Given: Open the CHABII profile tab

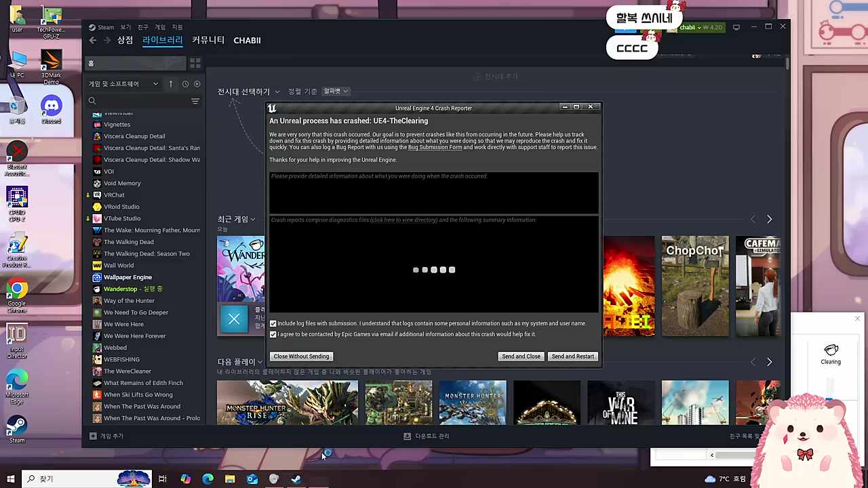Looking at the screenshot, I should 247,41.
